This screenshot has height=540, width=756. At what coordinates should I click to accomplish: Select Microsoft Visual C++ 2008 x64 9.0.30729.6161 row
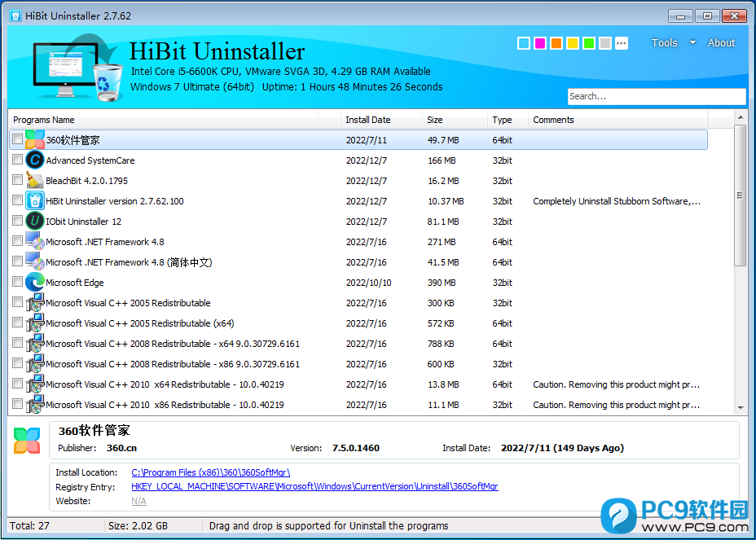pos(358,343)
